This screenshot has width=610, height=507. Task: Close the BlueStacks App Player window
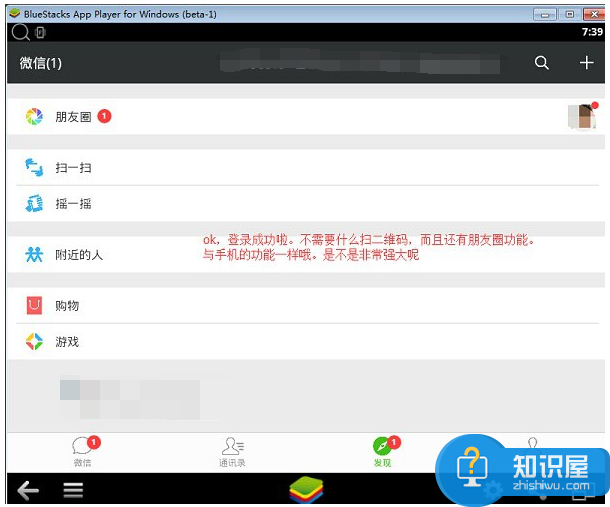(594, 14)
